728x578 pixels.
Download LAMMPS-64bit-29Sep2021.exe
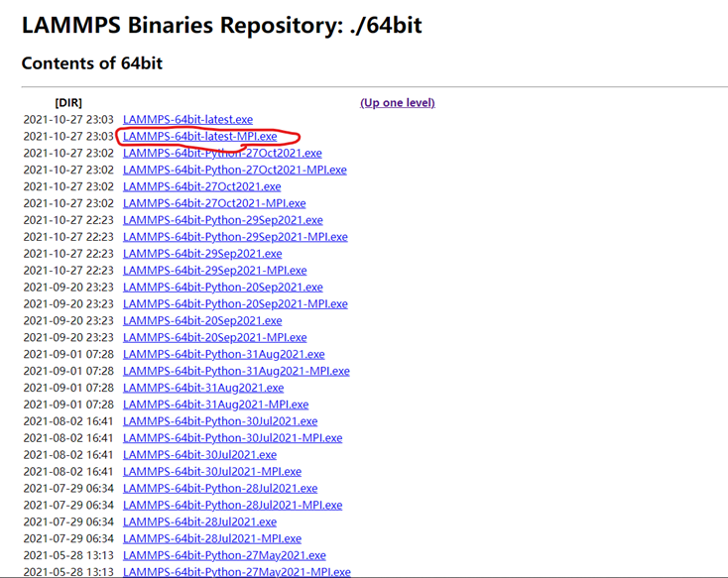(202, 253)
